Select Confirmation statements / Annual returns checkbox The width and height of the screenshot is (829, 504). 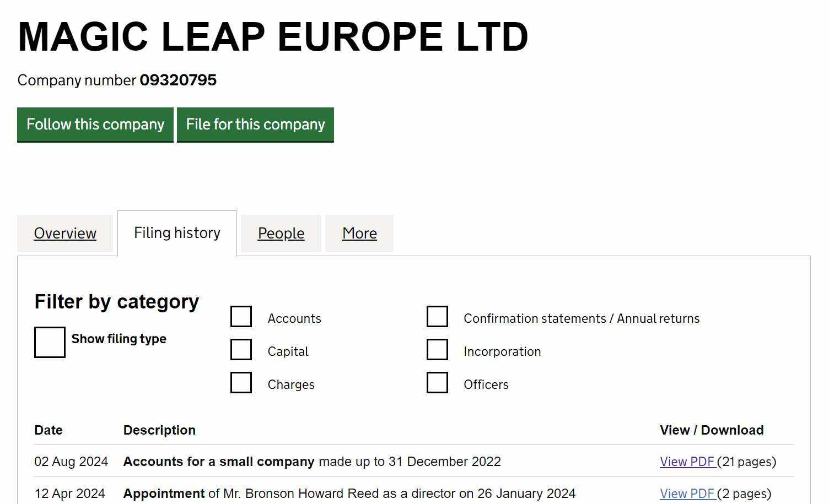pyautogui.click(x=437, y=317)
